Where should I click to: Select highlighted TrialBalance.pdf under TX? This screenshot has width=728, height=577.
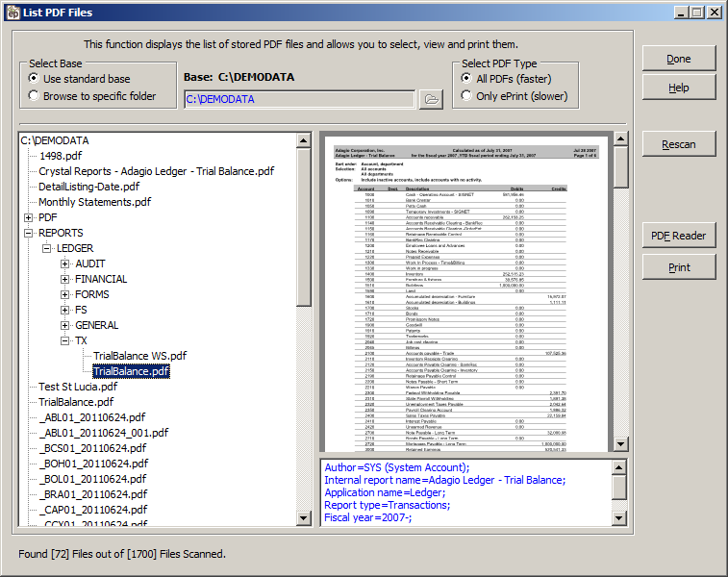(x=131, y=371)
